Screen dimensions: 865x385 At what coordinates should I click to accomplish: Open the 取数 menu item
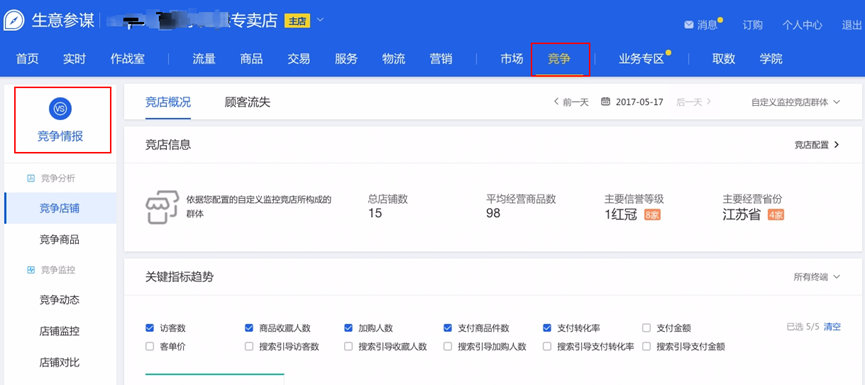pos(723,59)
